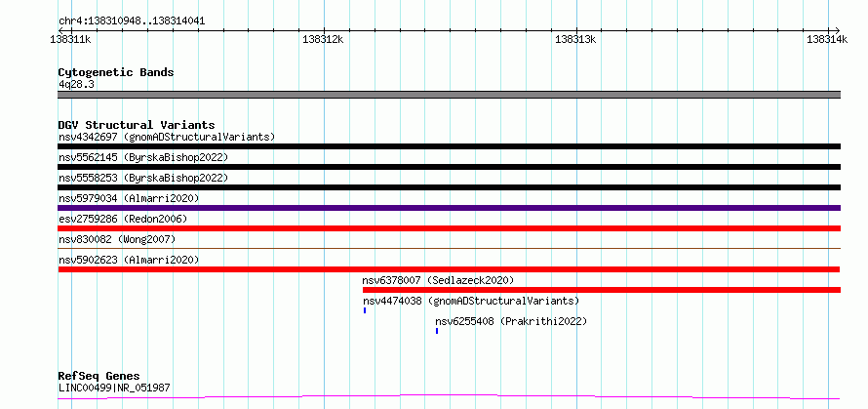Select the small blue mark under nsv4474038
Image resolution: width=868 pixels, height=409 pixels.
pyautogui.click(x=364, y=310)
